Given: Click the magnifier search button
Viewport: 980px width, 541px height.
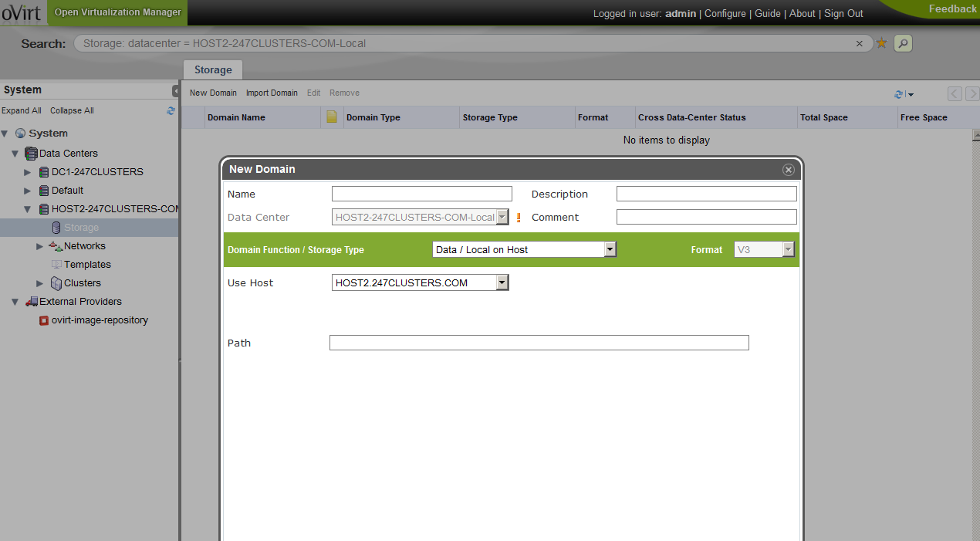Looking at the screenshot, I should click(x=903, y=43).
